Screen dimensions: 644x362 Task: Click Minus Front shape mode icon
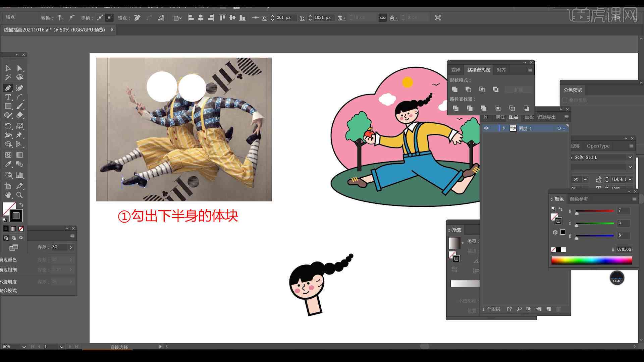(x=468, y=89)
